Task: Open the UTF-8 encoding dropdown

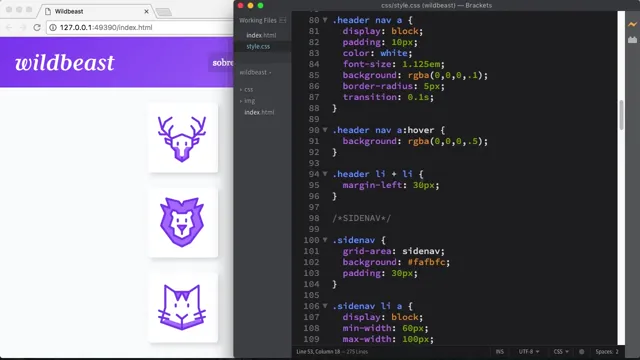Action: 529,351
